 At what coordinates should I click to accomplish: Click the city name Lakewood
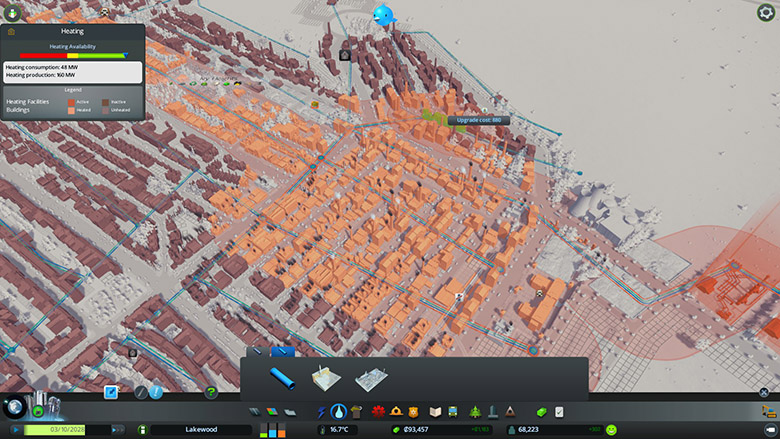tap(201, 430)
